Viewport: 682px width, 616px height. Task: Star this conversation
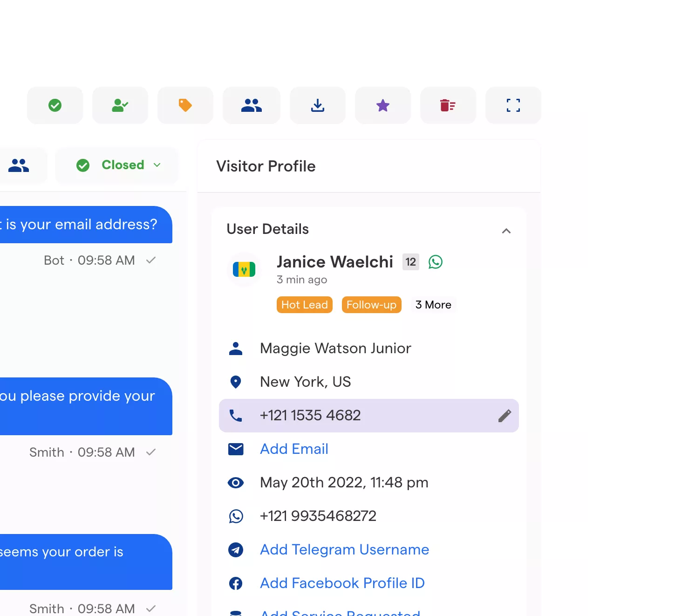(x=382, y=105)
